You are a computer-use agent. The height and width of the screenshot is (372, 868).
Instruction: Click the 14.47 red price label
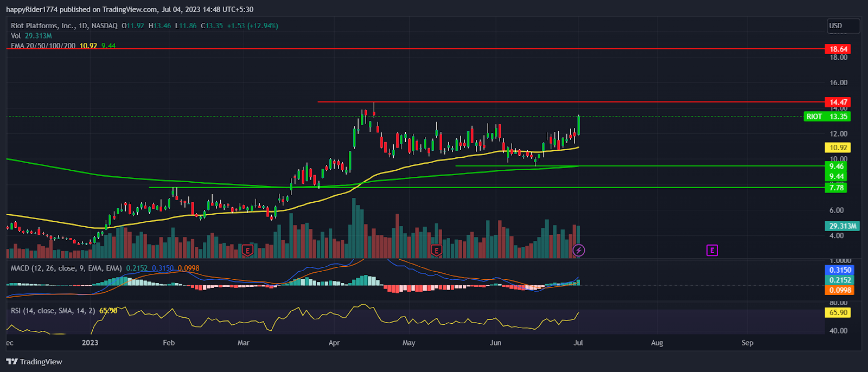click(x=838, y=102)
